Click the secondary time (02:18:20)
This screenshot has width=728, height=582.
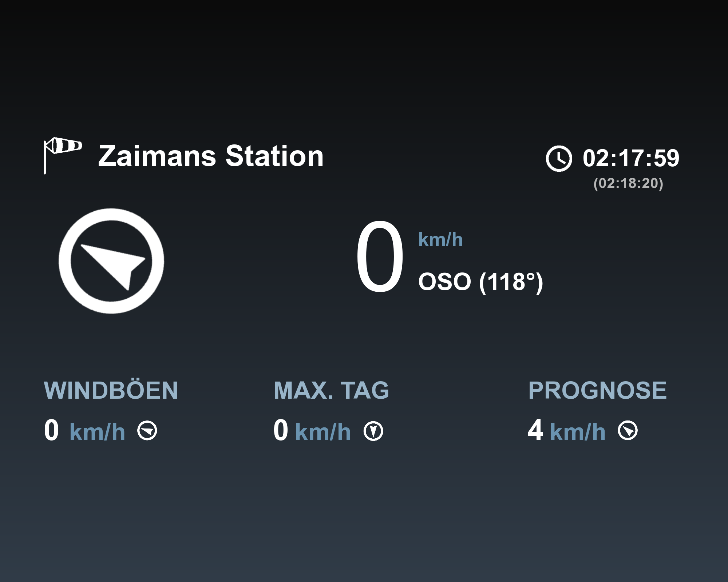click(628, 183)
